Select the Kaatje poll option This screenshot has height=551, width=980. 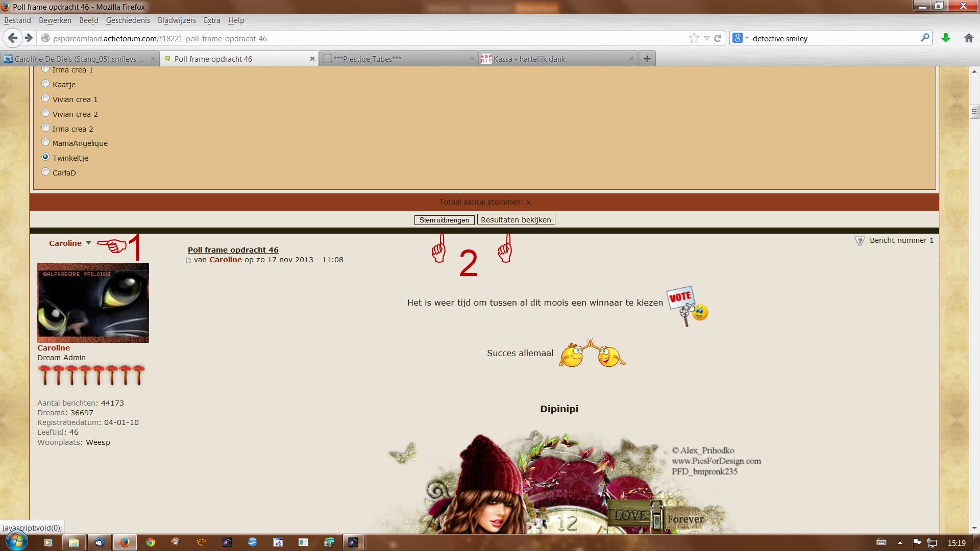pos(45,84)
